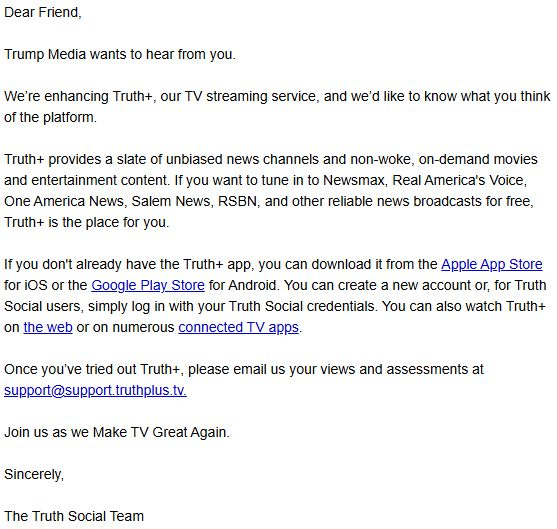
Task: Click the "Dear Friend," greeting line
Action: [x=43, y=12]
